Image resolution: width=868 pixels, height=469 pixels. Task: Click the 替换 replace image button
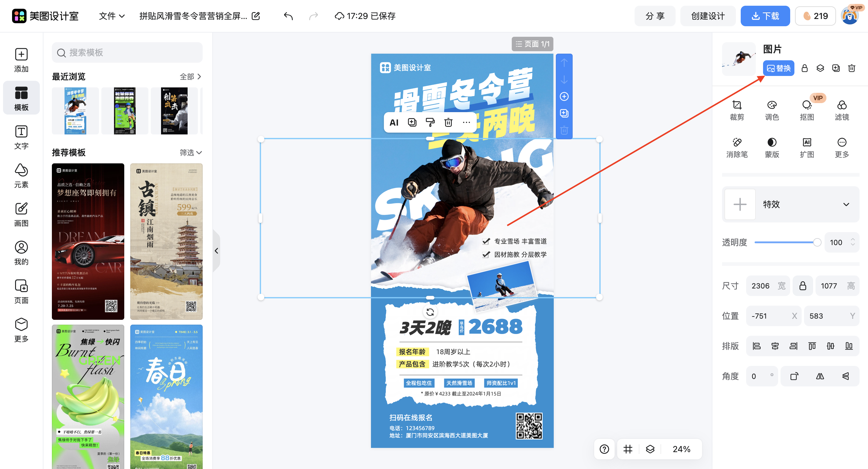778,68
